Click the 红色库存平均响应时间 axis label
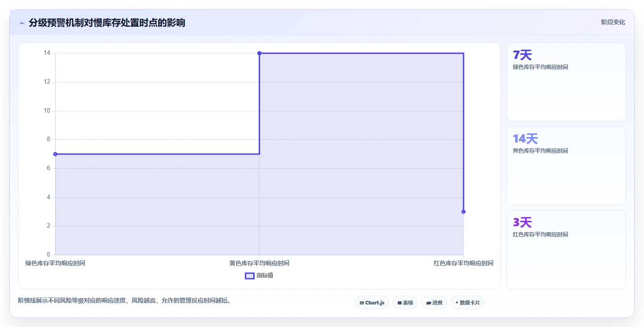644x327 pixels. tap(464, 264)
